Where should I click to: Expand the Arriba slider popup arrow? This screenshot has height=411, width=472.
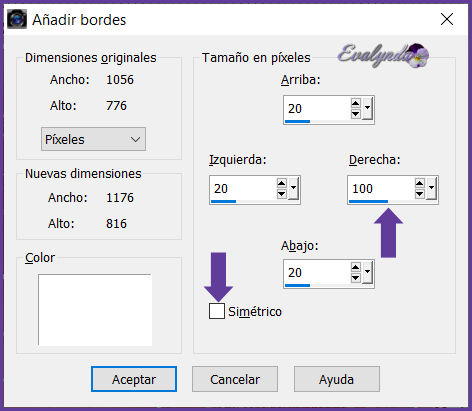tap(367, 108)
